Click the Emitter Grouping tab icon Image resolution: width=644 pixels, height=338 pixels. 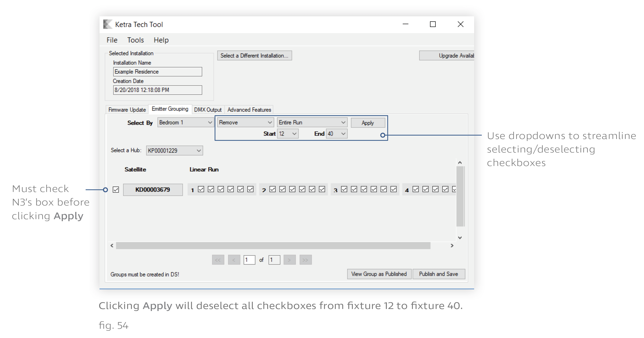click(x=170, y=109)
